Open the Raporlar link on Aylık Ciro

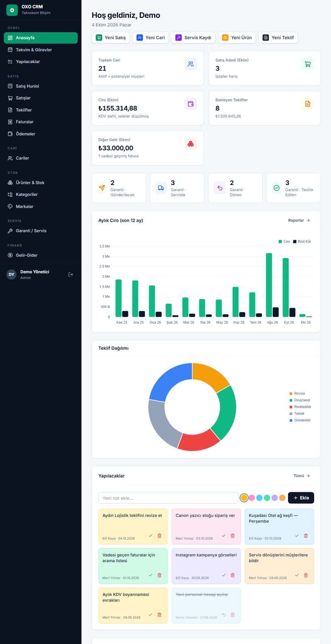(299, 221)
